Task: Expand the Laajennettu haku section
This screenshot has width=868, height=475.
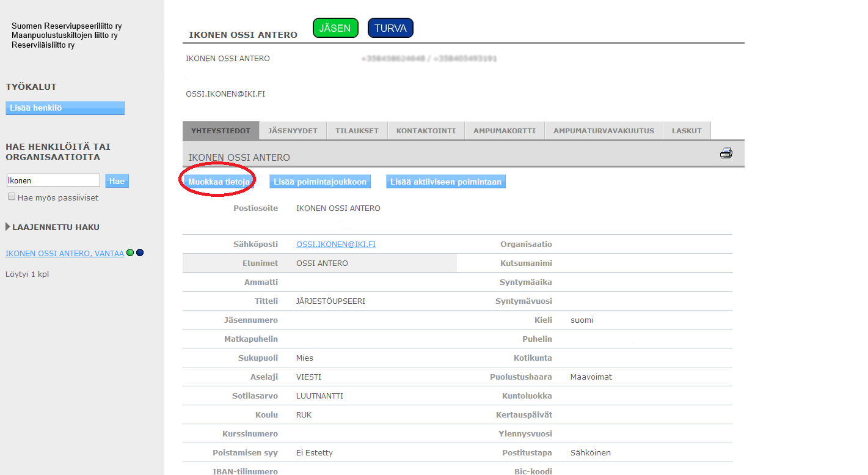Action: coord(53,227)
